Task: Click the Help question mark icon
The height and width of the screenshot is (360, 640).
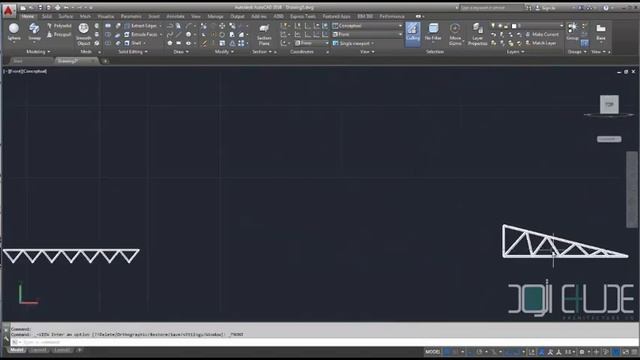Action: pyautogui.click(x=606, y=8)
